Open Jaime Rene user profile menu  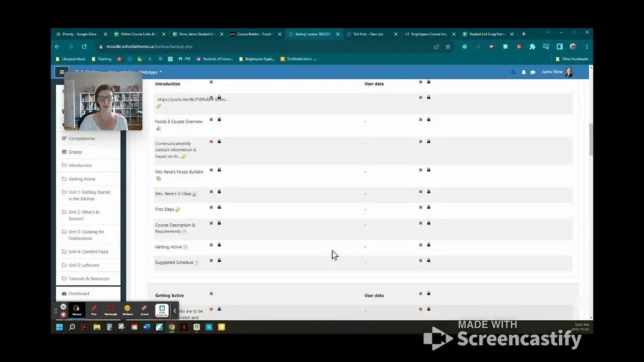(558, 72)
